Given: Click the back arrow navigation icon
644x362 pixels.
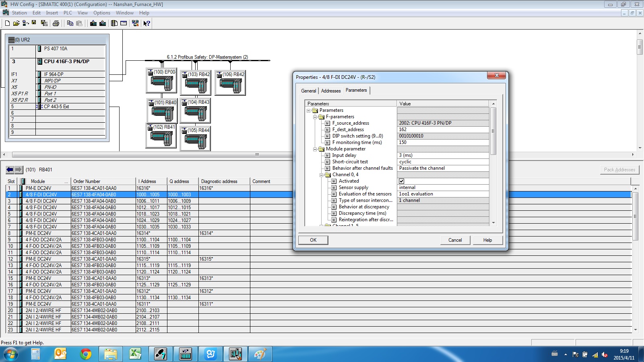Looking at the screenshot, I should [x=10, y=170].
